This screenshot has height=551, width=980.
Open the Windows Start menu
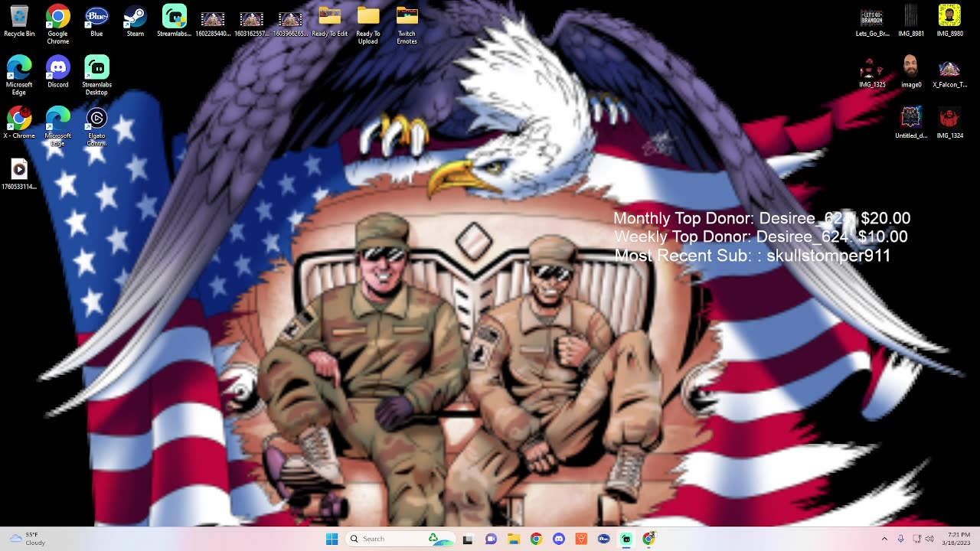tap(332, 539)
